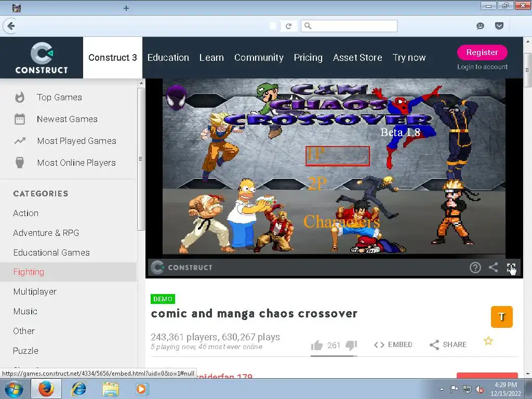Open Characters option in game
Screen dimensions: 532x399
pyautogui.click(x=342, y=221)
